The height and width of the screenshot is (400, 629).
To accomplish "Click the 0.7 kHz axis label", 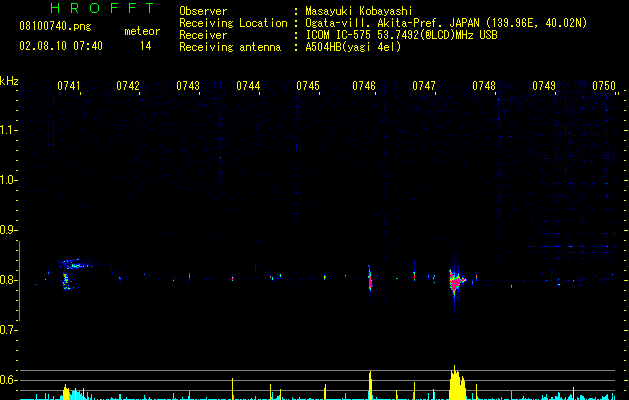I will 8,330.
